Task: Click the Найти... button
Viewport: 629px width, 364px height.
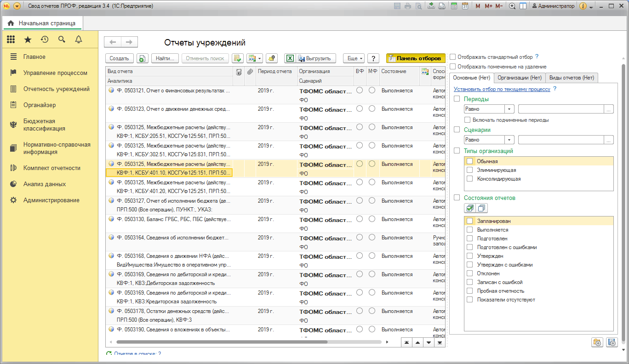Action: pyautogui.click(x=165, y=58)
